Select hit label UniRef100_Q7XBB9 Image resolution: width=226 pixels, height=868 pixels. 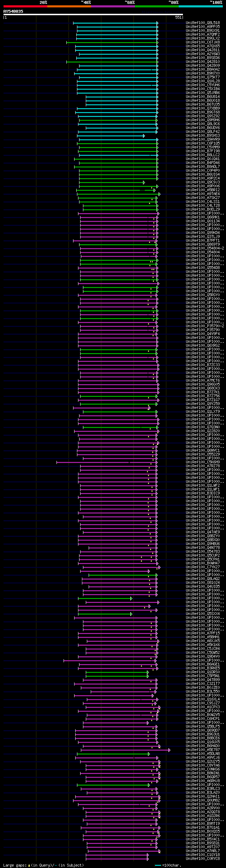pos(203,108)
